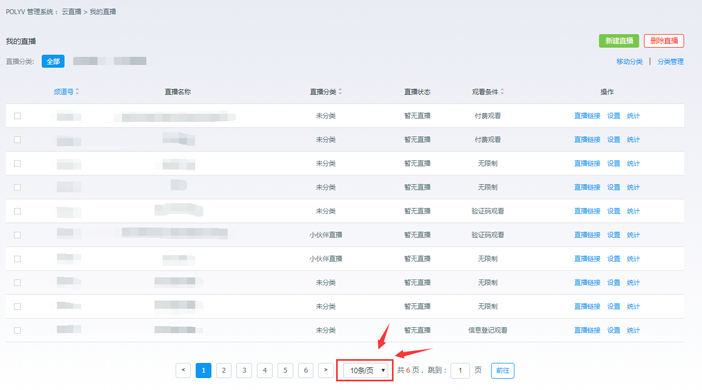Select the 全部 category tab

(x=53, y=61)
